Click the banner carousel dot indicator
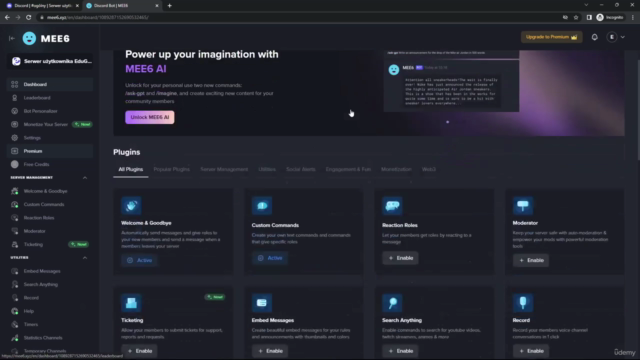The width and height of the screenshot is (640, 360). [447, 122]
